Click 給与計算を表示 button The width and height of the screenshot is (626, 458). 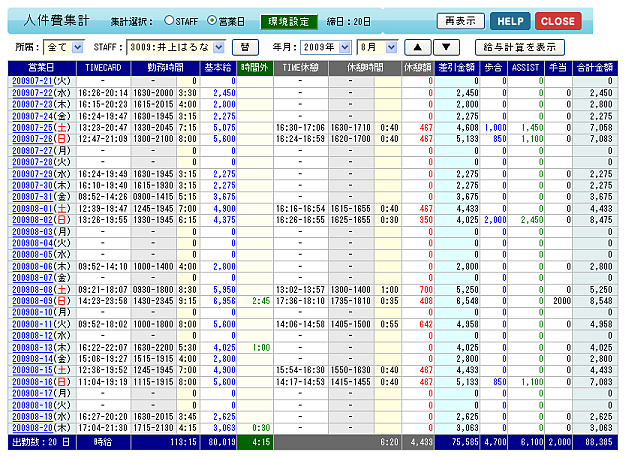click(519, 47)
